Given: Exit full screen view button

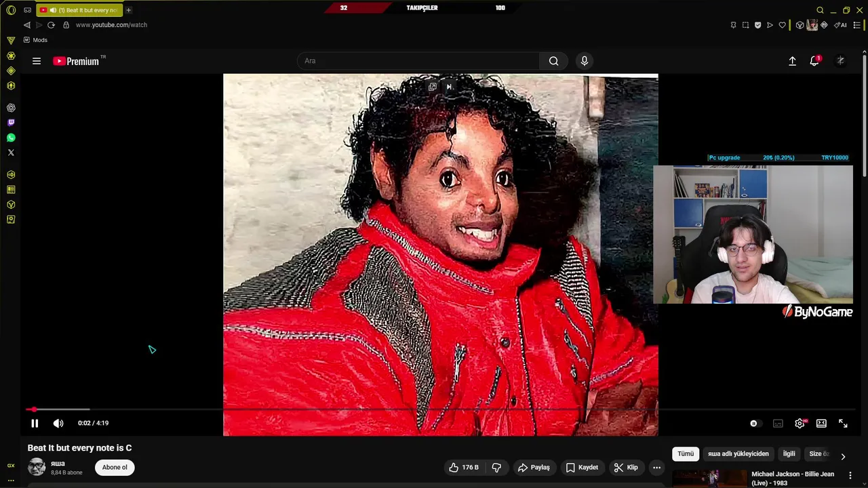Looking at the screenshot, I should coord(843,424).
